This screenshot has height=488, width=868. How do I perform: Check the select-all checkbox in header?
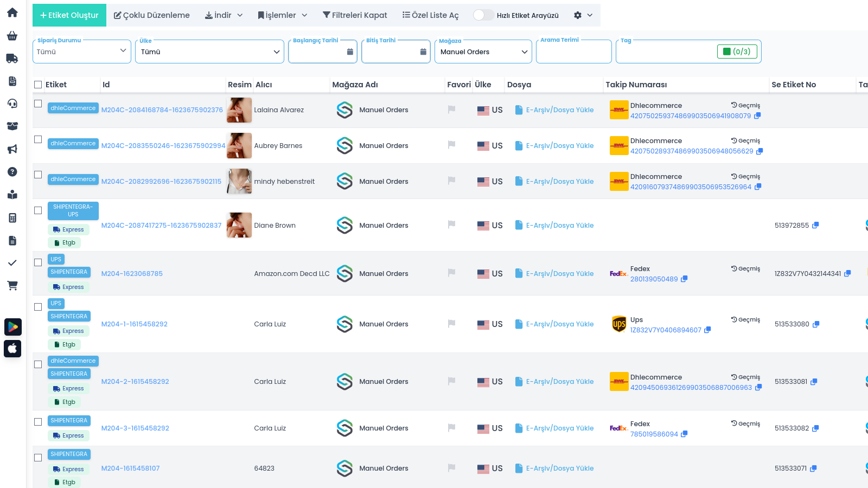(38, 85)
